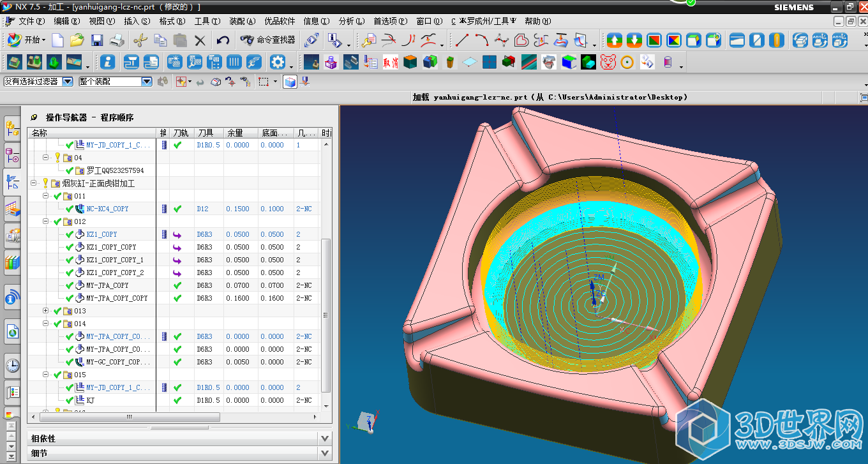
Task: Click the Create Geometry green block icon
Action: coord(55,62)
